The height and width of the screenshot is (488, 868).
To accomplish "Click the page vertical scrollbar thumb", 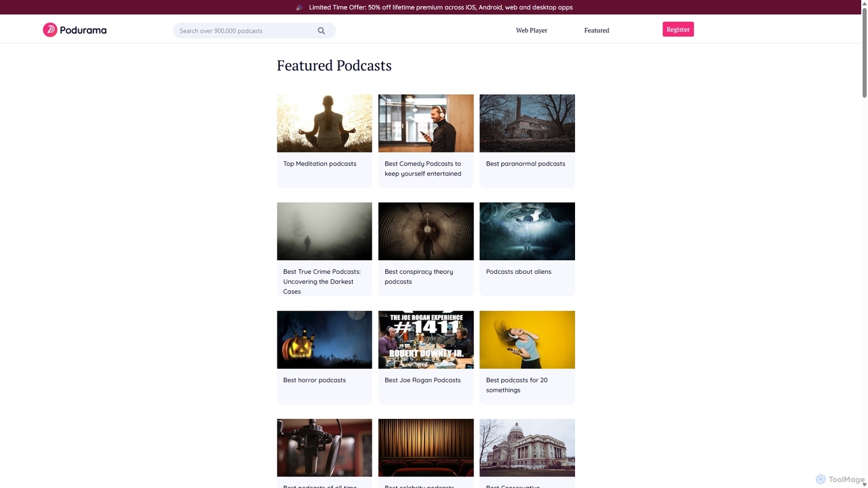I will point(864,53).
